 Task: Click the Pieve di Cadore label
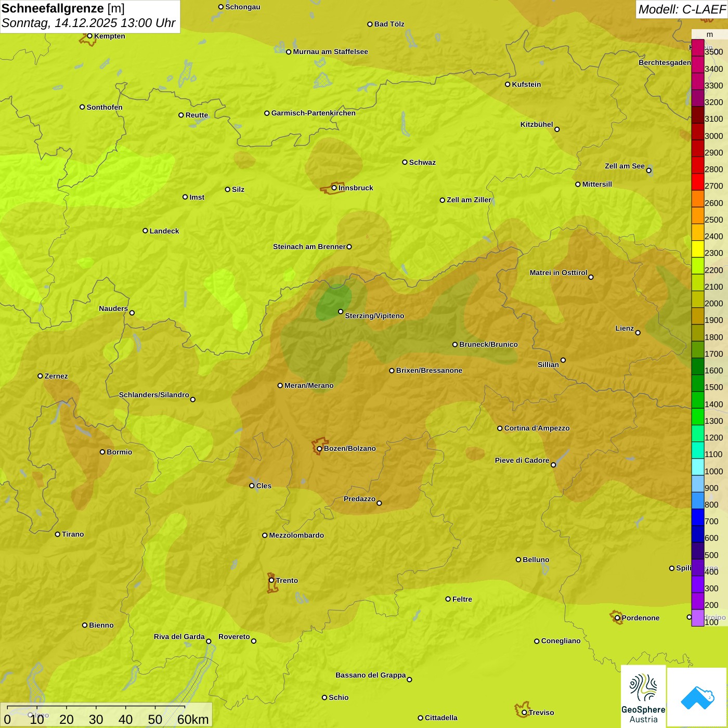tap(522, 460)
